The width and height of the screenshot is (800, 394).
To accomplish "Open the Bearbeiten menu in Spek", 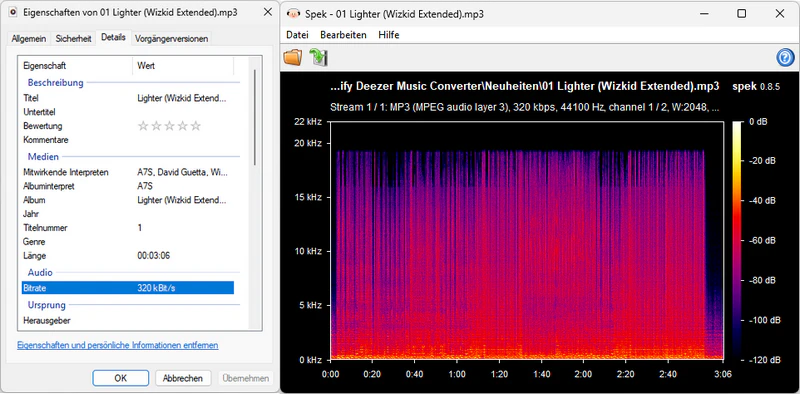I will click(x=343, y=35).
